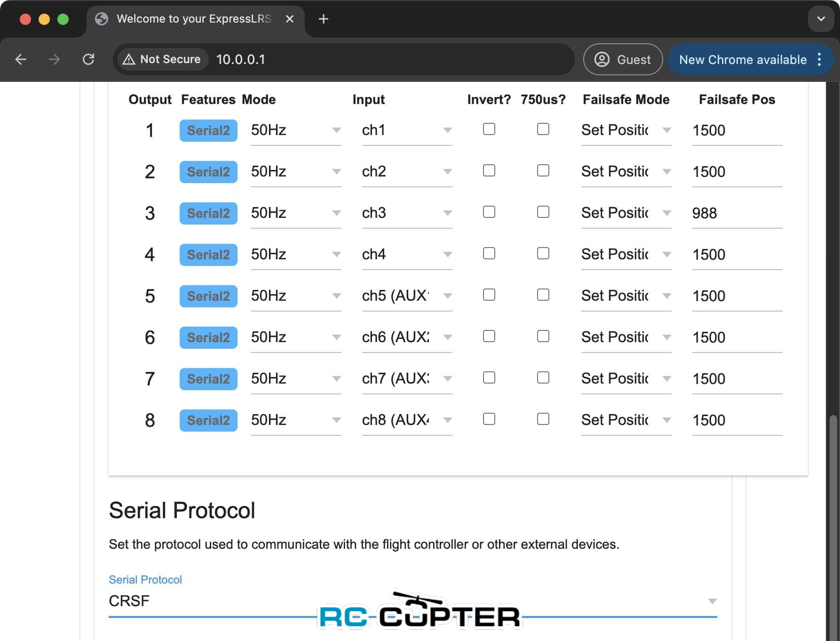Click the Not Secure warning icon
The width and height of the screenshot is (840, 641).
(x=129, y=59)
